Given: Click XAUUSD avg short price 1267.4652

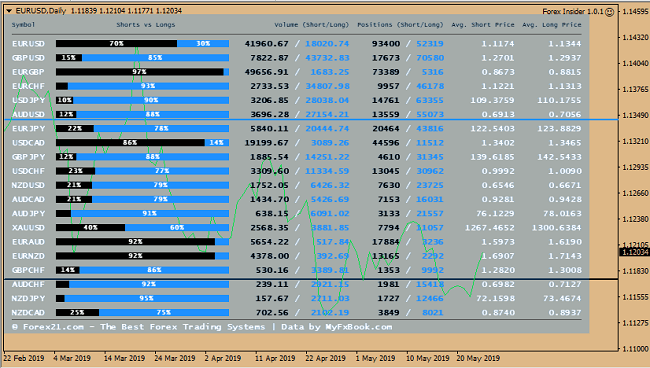Looking at the screenshot, I should (490, 228).
